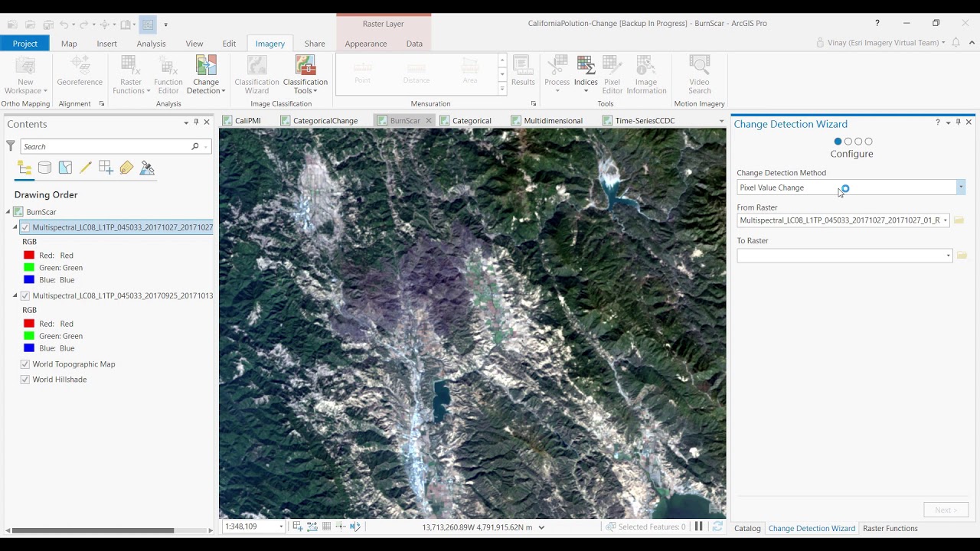This screenshot has width=980, height=551.
Task: Switch Contents to List By Data Source
Action: pos(45,168)
